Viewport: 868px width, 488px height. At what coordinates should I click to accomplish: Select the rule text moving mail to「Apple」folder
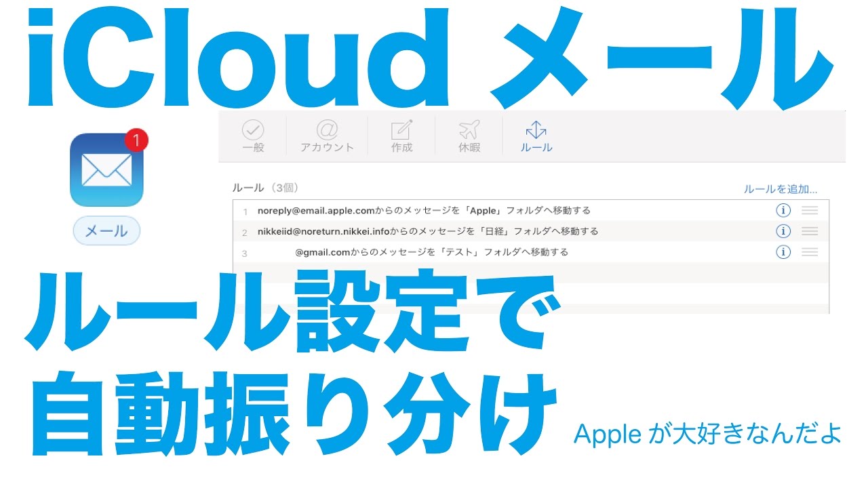tap(424, 211)
